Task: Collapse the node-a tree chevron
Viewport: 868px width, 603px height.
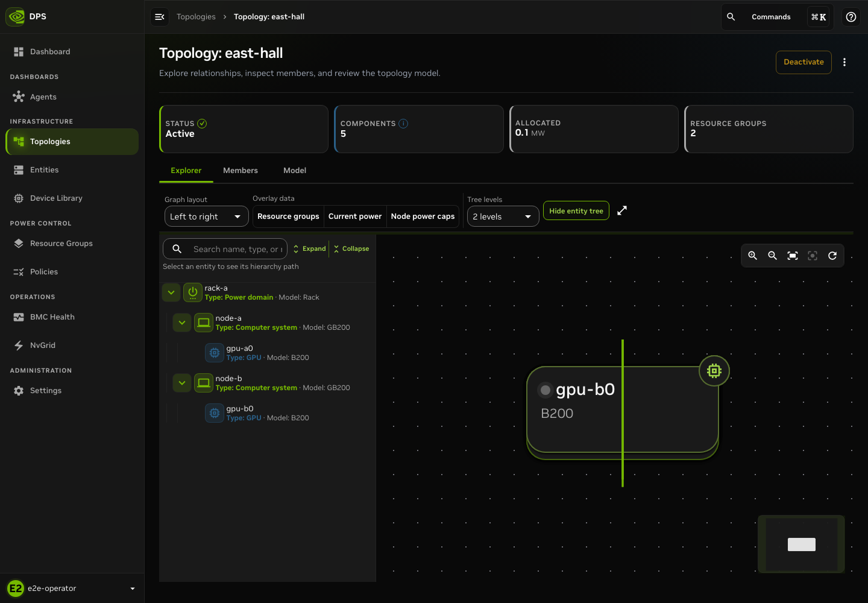Action: (182, 323)
